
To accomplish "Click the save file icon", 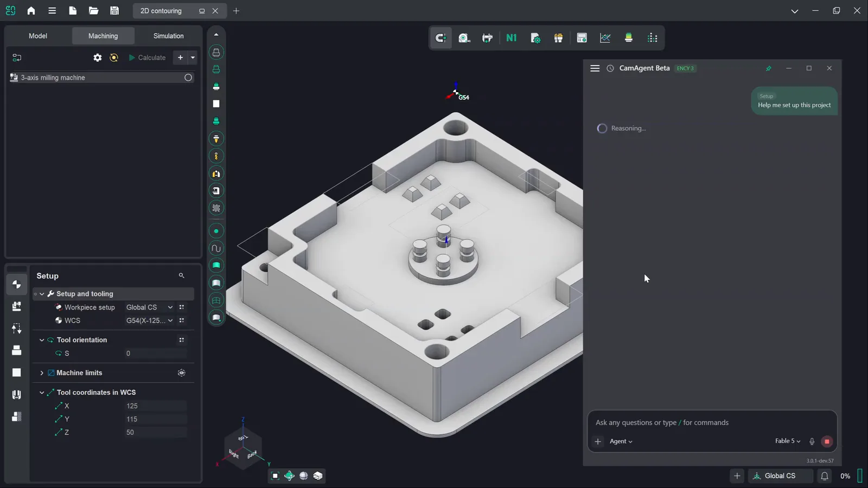I will [x=114, y=11].
